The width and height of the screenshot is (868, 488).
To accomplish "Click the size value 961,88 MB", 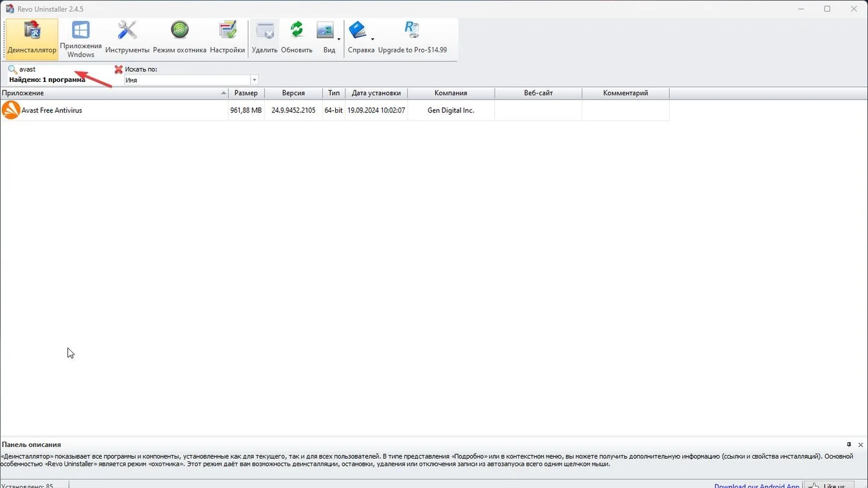I will tap(246, 111).
